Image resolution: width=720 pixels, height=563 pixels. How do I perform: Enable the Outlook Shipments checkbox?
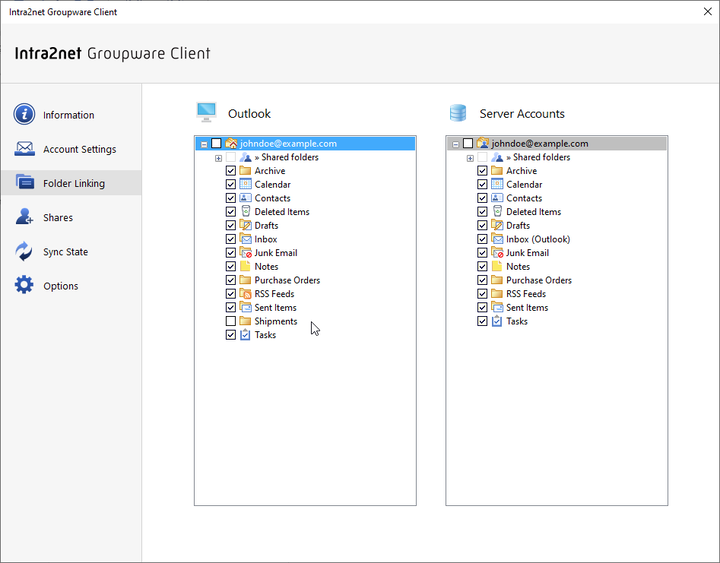point(231,321)
